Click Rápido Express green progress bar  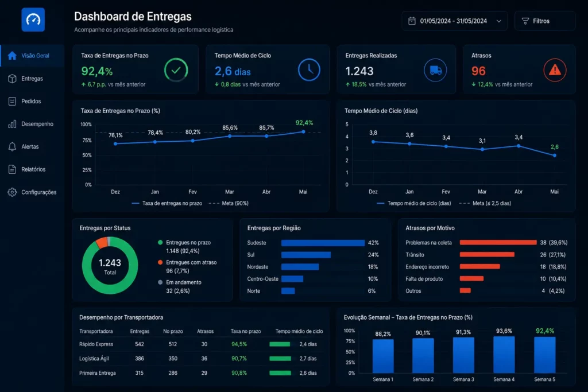click(280, 344)
